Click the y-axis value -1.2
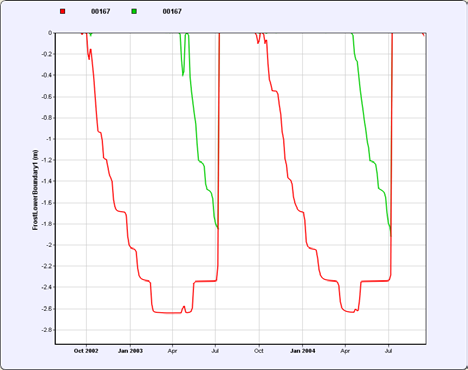468x370 pixels. (x=47, y=160)
